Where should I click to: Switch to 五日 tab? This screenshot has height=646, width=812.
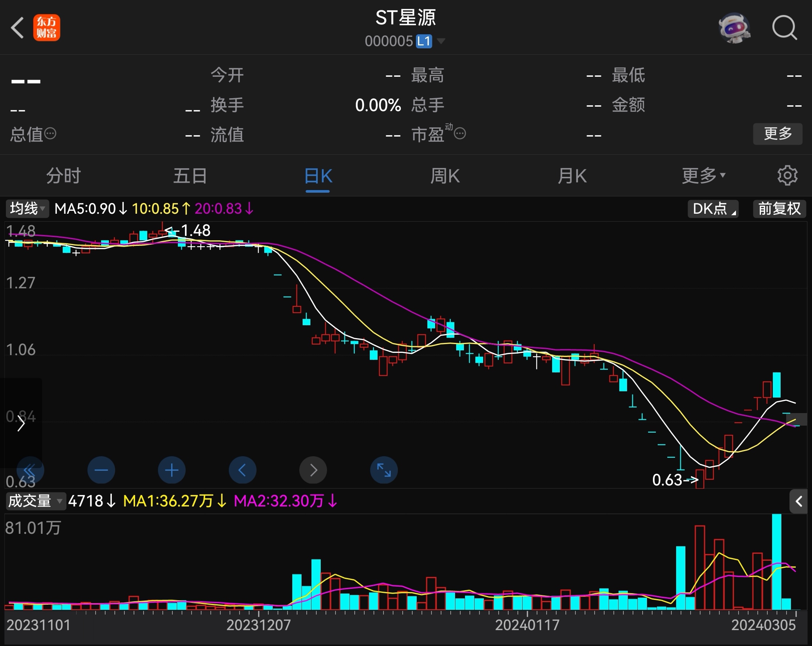[x=190, y=176]
